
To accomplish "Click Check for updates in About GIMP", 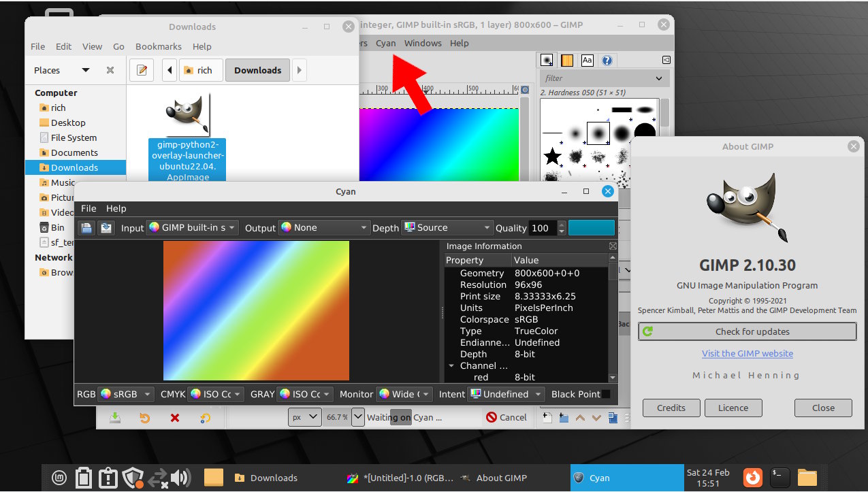I will (747, 331).
